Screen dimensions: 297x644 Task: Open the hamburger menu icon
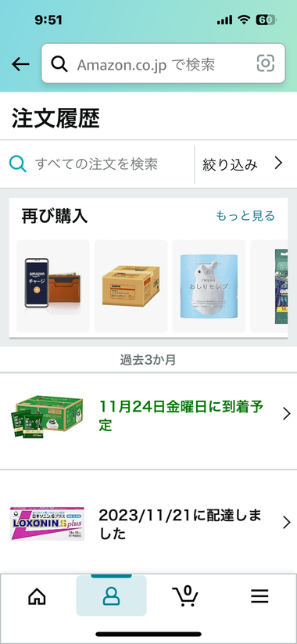(x=259, y=596)
